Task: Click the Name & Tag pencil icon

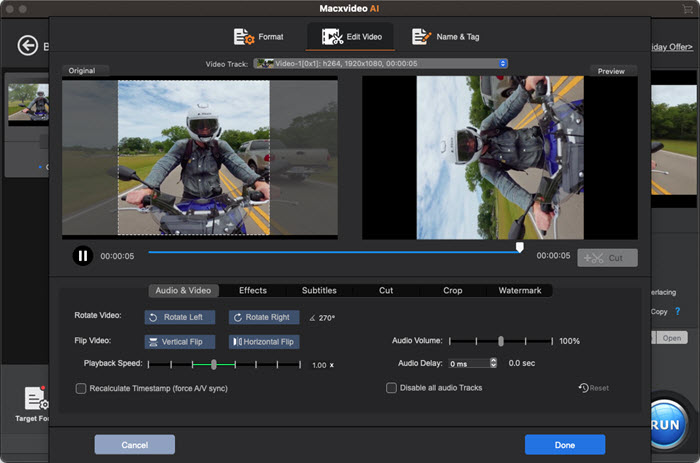Action: pyautogui.click(x=421, y=37)
